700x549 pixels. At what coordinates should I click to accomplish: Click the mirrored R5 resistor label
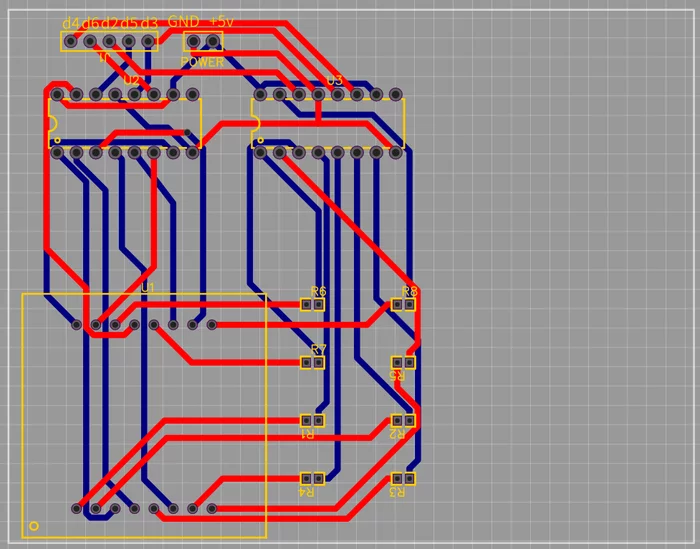click(x=397, y=376)
